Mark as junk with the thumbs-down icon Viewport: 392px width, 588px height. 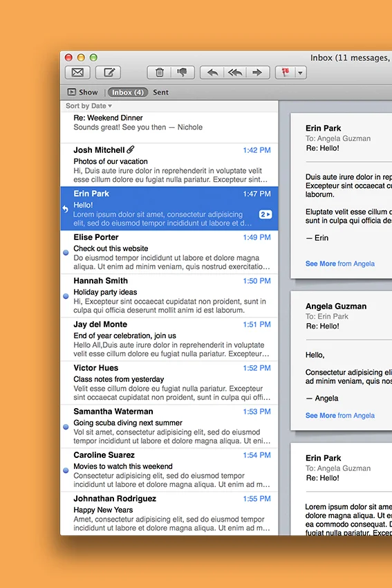[x=183, y=73]
